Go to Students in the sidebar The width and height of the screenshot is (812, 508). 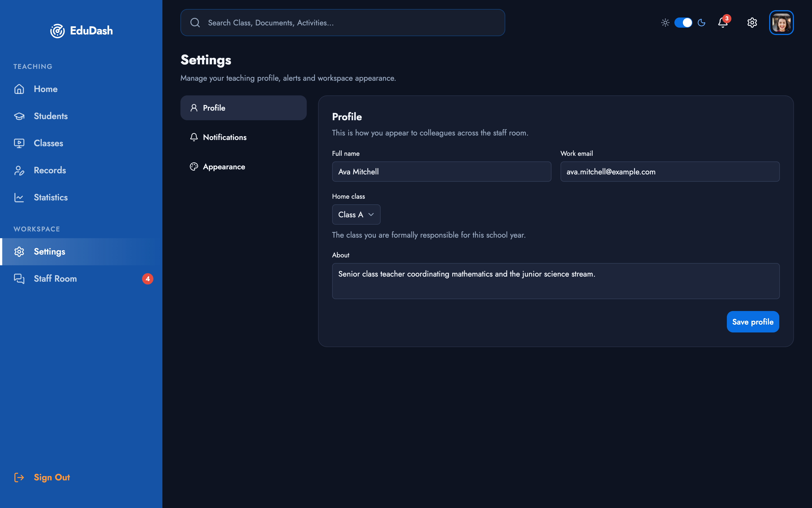[81, 116]
